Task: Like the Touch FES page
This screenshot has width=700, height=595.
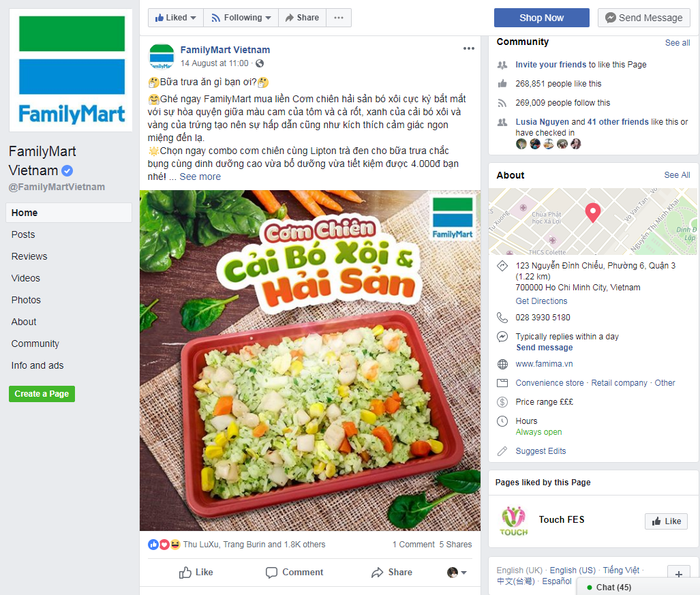Action: click(666, 521)
